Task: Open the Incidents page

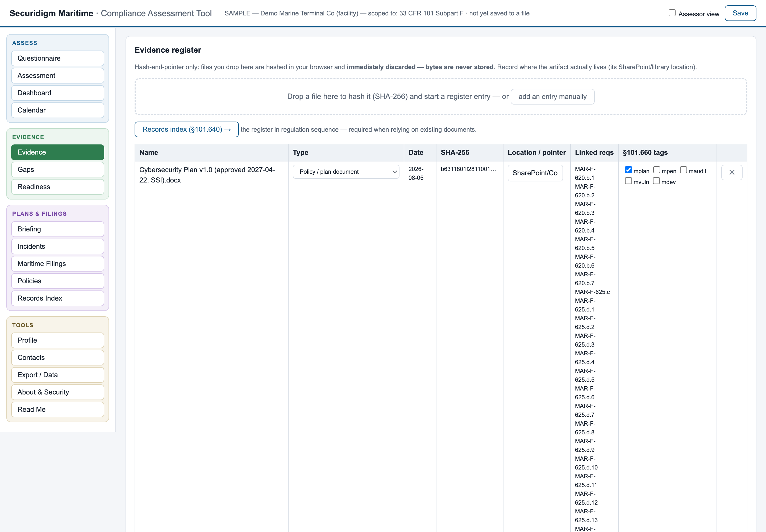Action: (58, 247)
